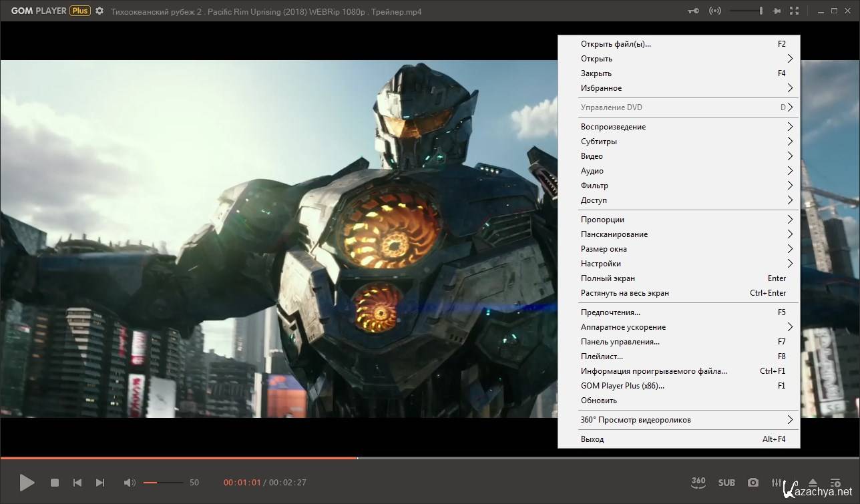Toggle pin window always on top

[x=777, y=11]
